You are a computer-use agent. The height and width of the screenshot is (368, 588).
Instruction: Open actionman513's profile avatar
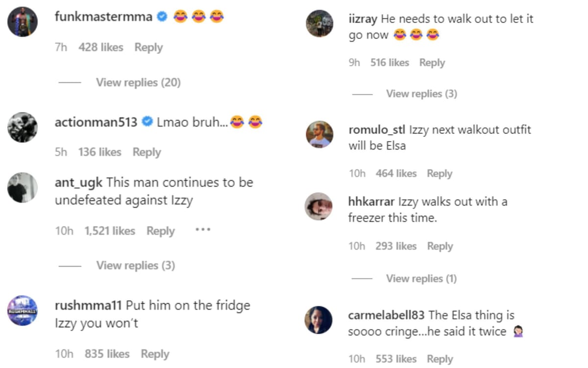pyautogui.click(x=22, y=127)
